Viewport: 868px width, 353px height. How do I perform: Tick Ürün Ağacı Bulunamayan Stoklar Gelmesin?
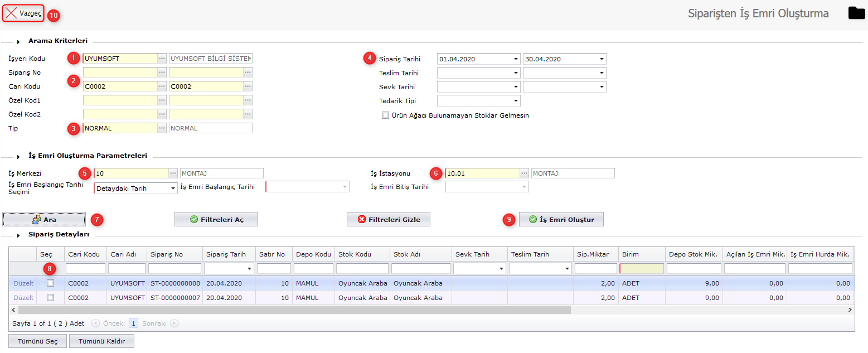(385, 115)
